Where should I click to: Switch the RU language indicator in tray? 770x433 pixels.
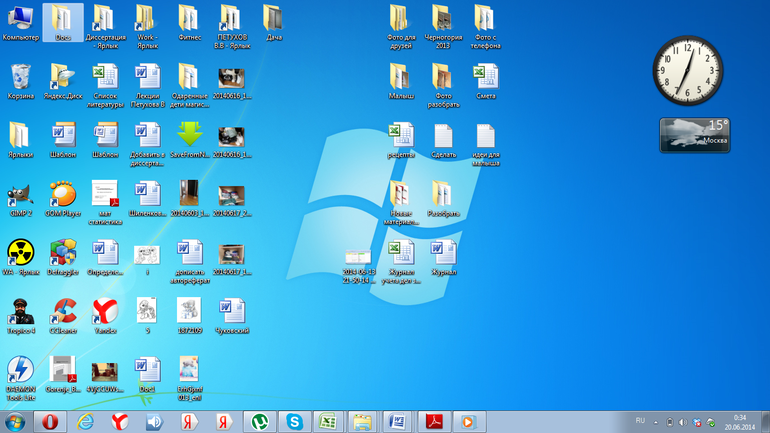[640, 421]
